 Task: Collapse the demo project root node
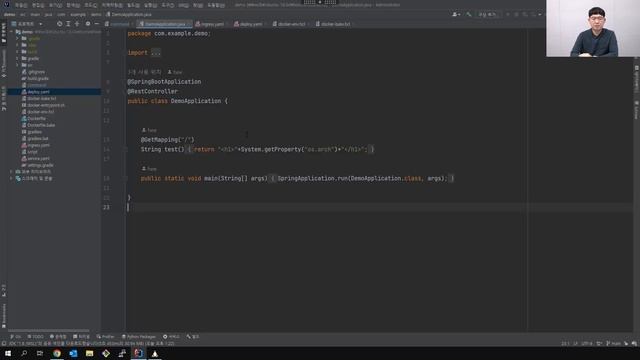click(x=11, y=32)
